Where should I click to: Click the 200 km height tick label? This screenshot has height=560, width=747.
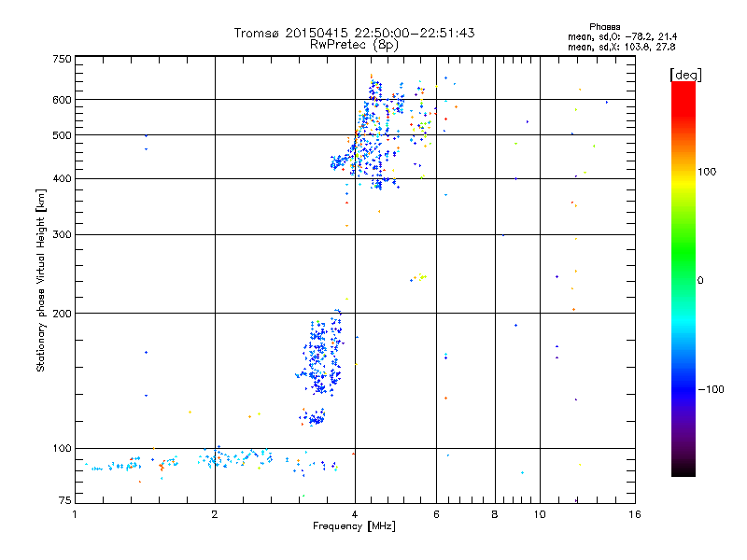pos(62,314)
